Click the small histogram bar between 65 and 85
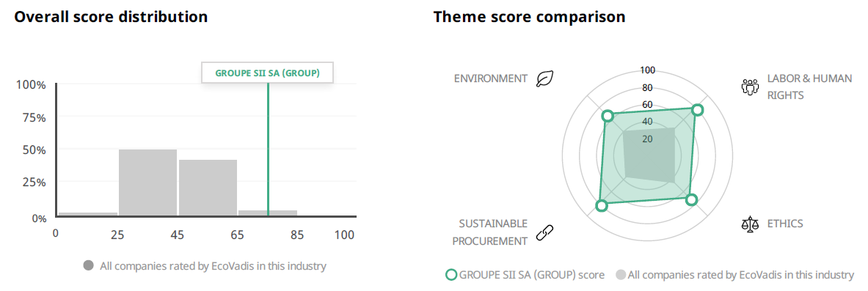The image size is (868, 291). coord(268,213)
